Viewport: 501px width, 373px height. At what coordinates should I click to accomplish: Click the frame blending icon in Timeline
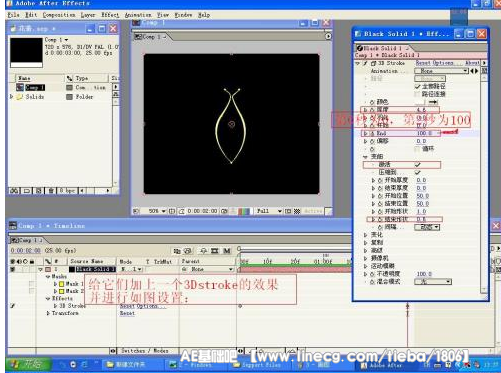pyautogui.click(x=215, y=250)
